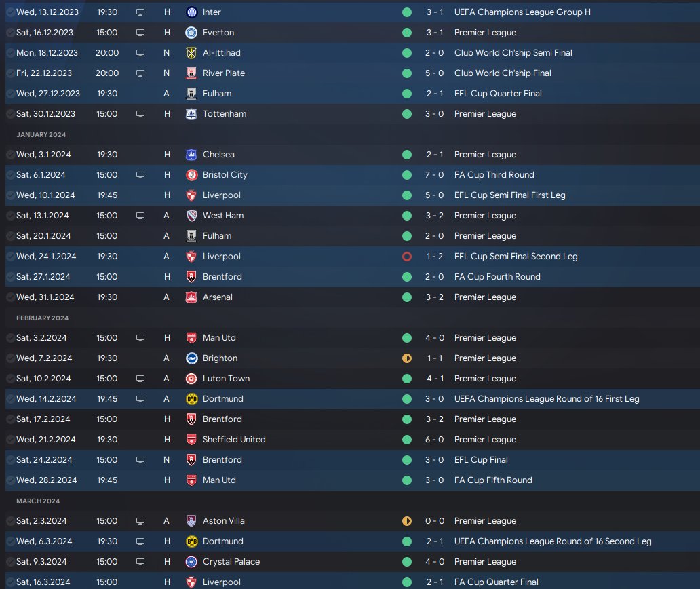The image size is (700, 589).
Task: Click the orange draw indicator for Aston Villa
Action: [x=407, y=521]
